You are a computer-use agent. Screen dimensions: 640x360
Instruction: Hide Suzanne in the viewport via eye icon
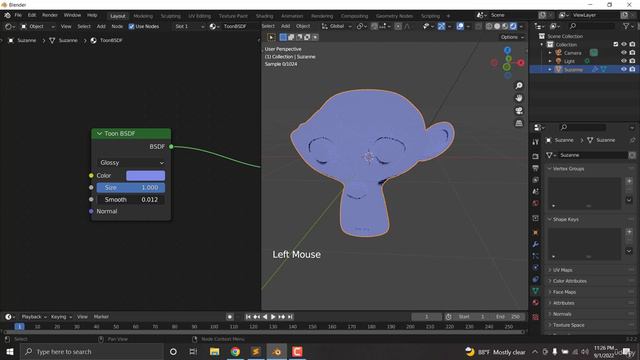624,69
